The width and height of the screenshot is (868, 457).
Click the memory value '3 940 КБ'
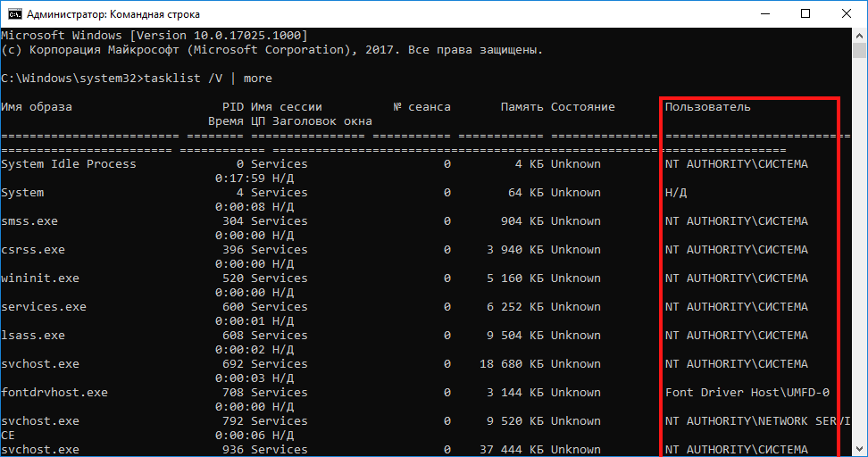tap(515, 250)
